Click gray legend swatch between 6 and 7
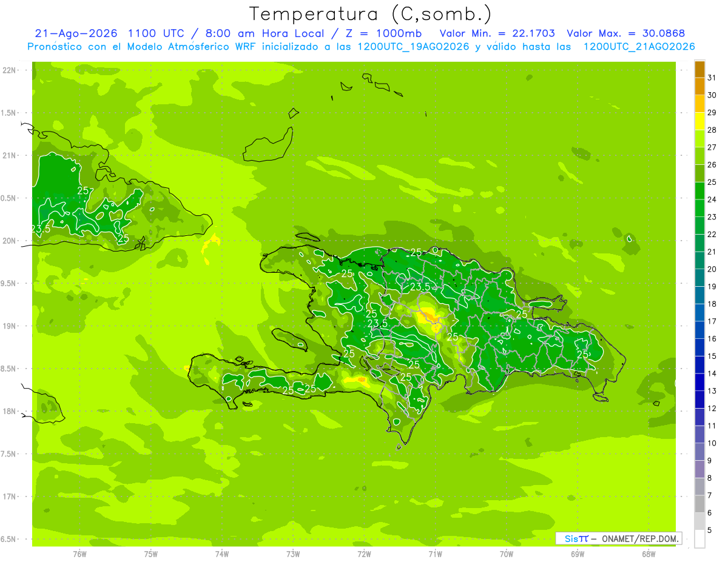 [699, 504]
